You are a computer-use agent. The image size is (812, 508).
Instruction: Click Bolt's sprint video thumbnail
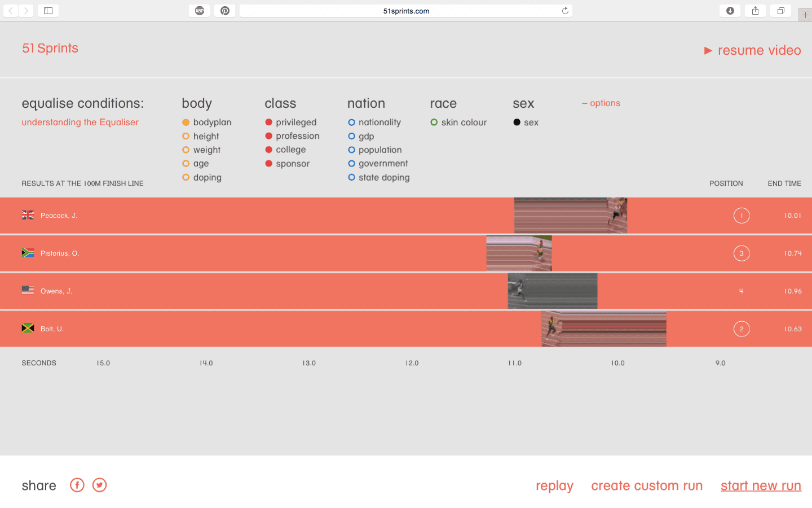tap(603, 329)
